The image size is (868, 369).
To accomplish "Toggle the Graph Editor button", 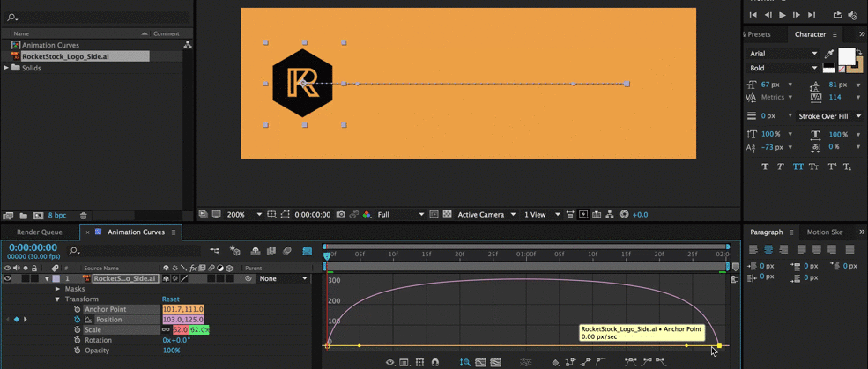I will pyautogui.click(x=308, y=251).
